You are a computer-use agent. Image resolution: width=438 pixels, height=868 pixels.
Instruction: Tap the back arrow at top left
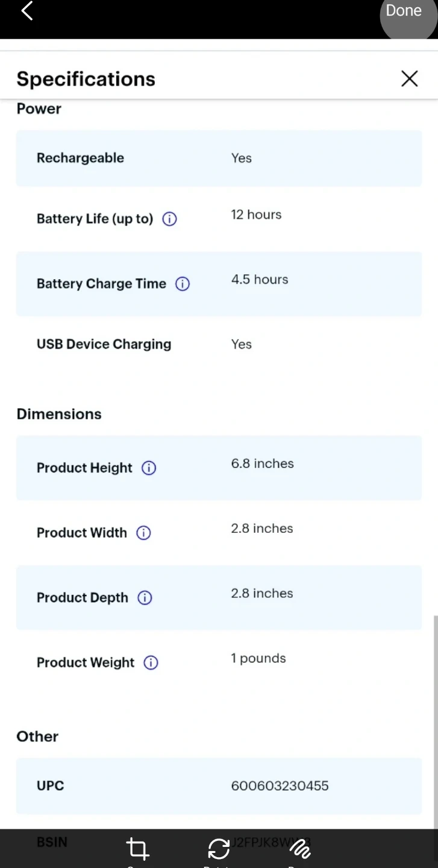[27, 11]
